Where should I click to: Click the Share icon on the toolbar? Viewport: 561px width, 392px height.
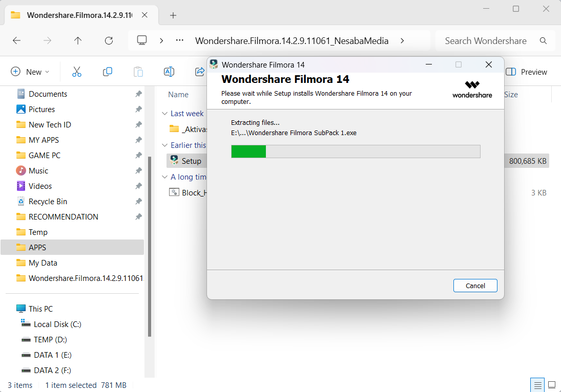[199, 72]
